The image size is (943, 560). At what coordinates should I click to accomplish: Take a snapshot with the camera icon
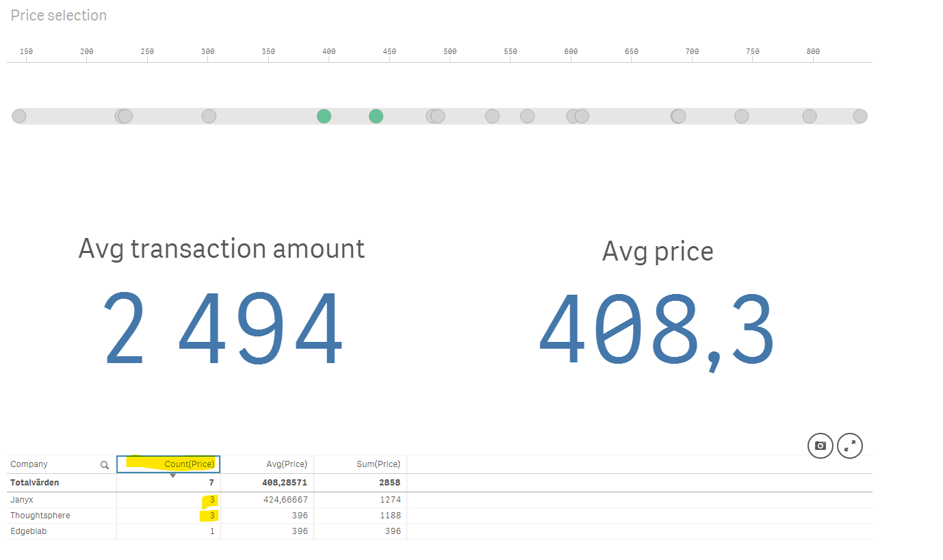pos(821,446)
